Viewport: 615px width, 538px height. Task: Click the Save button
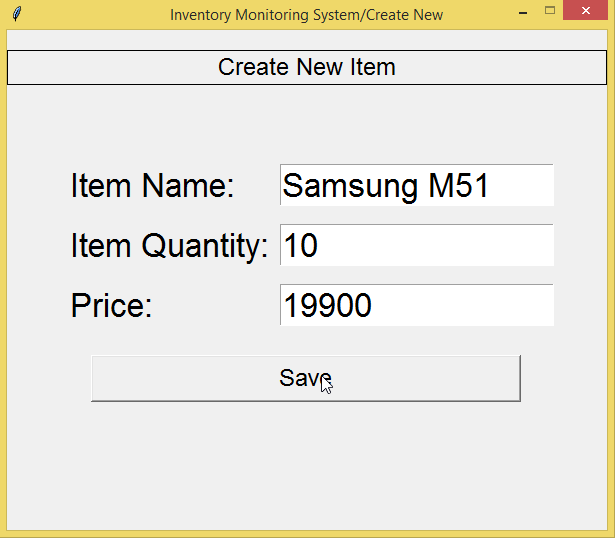coord(306,378)
